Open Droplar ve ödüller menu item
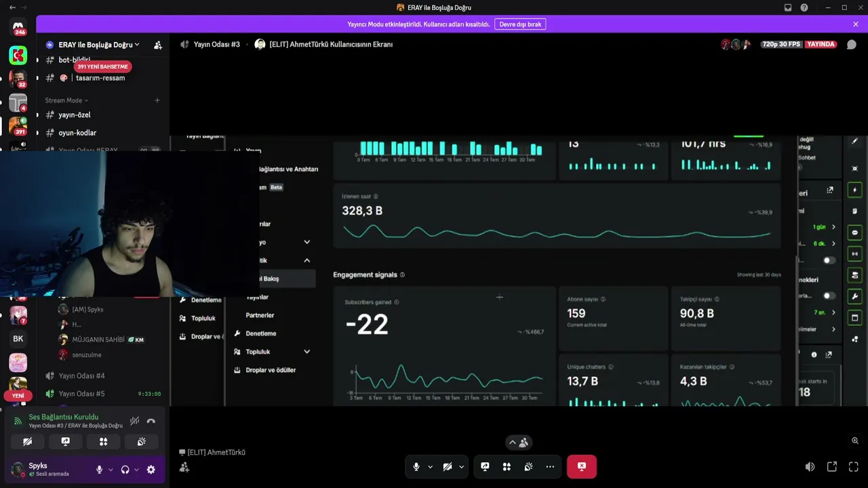This screenshot has height=488, width=868. 271,370
